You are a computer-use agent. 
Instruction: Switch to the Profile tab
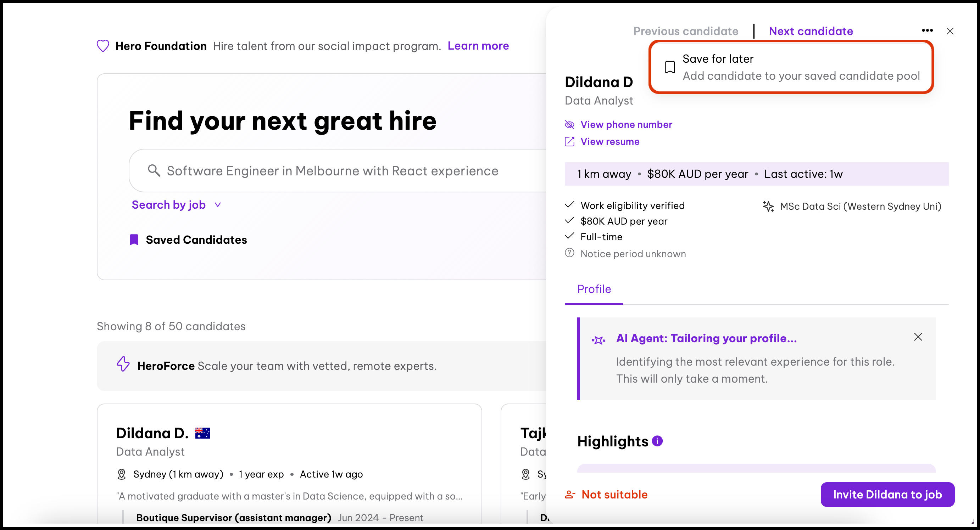594,289
